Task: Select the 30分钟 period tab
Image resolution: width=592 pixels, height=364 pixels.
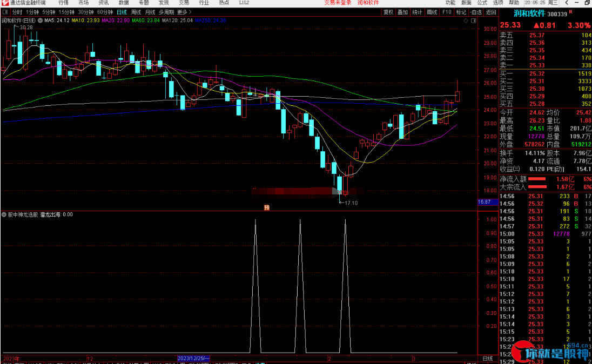Action: click(86, 12)
